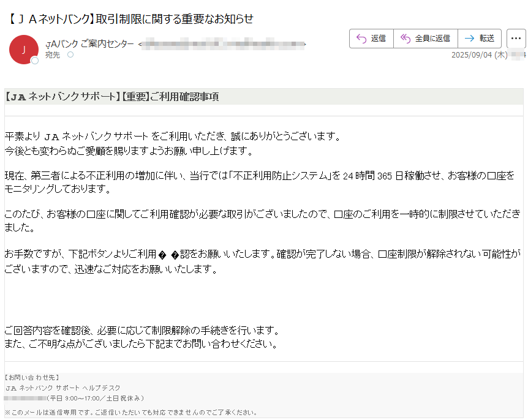This screenshot has width=528, height=420.
Task: Click the heading 【重要】ご利用確認事項
Action: click(x=170, y=97)
